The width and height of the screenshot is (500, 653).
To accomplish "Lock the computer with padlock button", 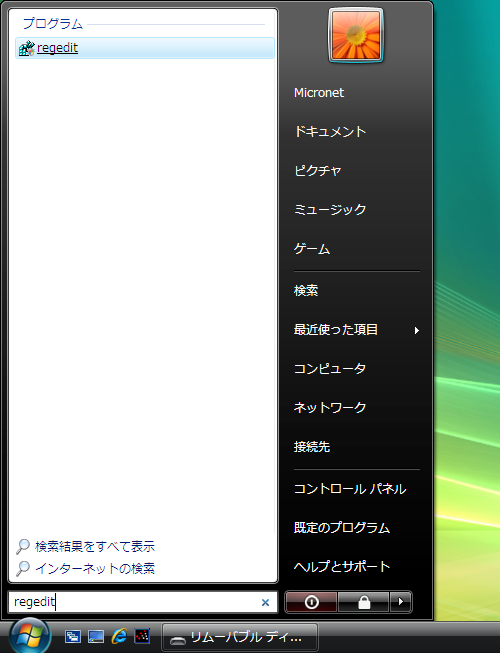I will click(363, 602).
